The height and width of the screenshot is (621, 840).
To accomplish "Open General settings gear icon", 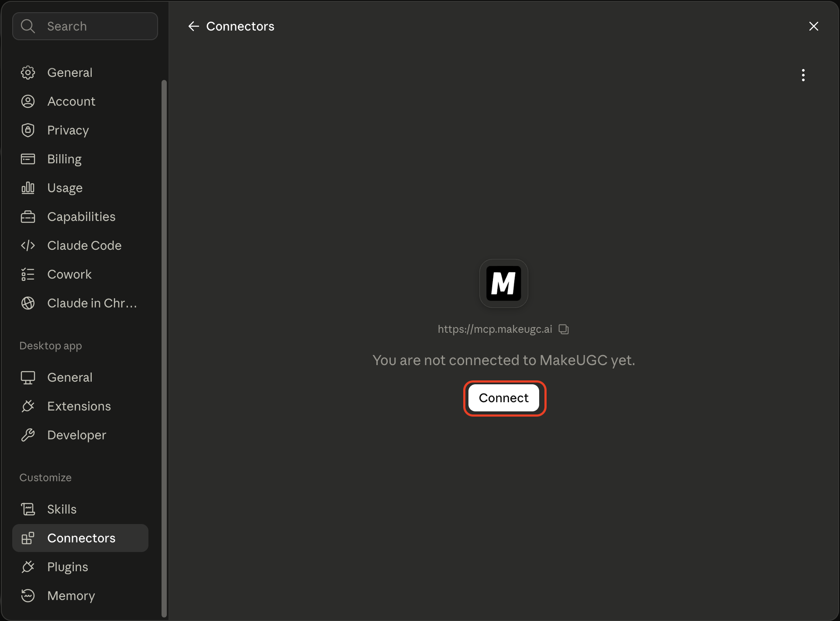I will click(28, 72).
